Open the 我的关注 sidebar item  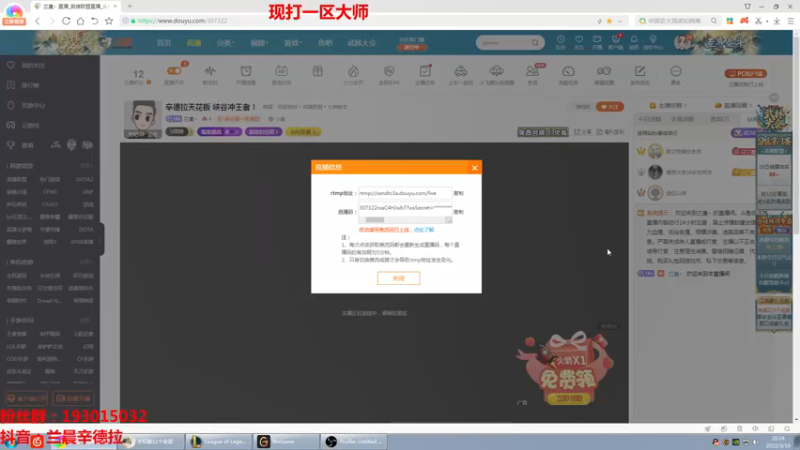(33, 65)
